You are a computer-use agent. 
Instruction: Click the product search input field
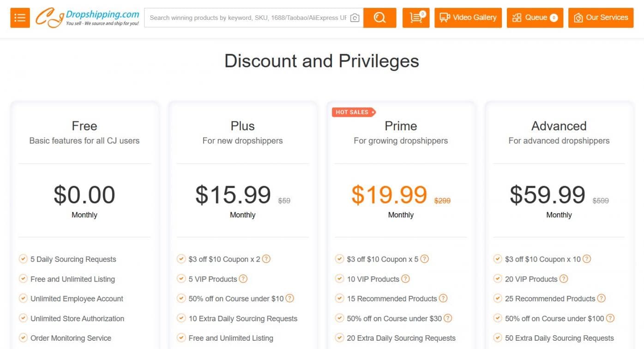point(247,18)
